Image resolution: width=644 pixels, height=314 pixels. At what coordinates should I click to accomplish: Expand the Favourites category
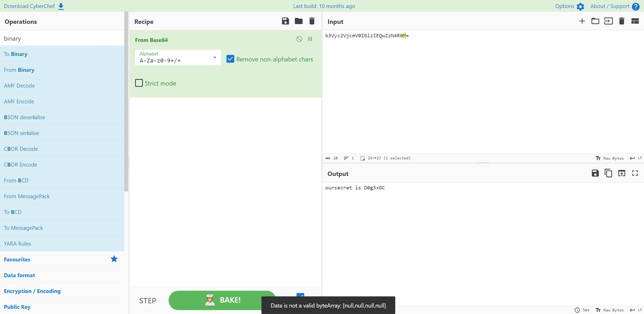tap(17, 259)
